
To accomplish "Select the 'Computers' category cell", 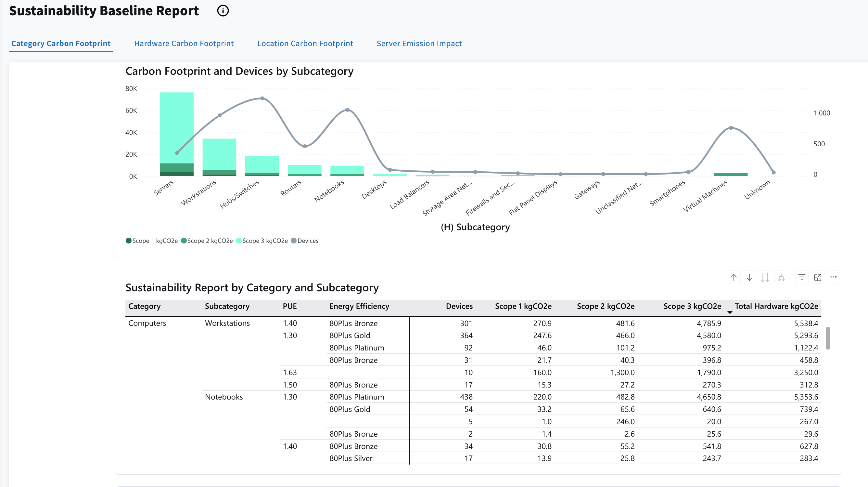I will click(147, 323).
